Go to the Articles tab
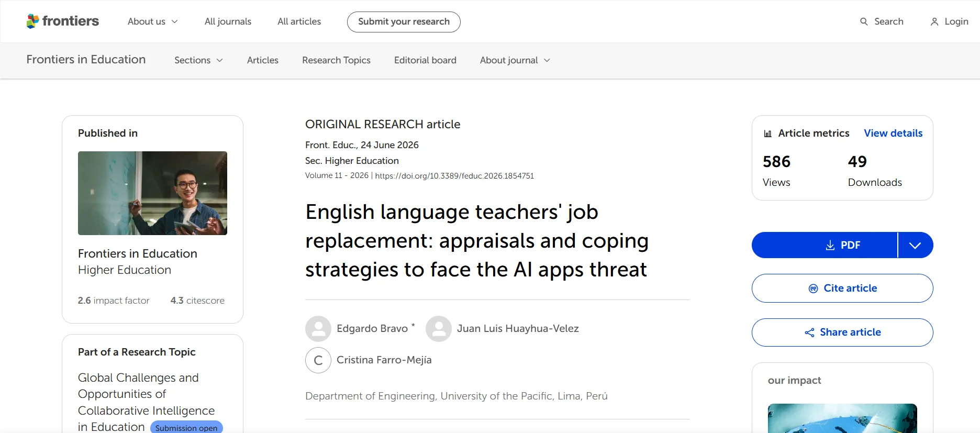The height and width of the screenshot is (433, 980). [x=263, y=60]
